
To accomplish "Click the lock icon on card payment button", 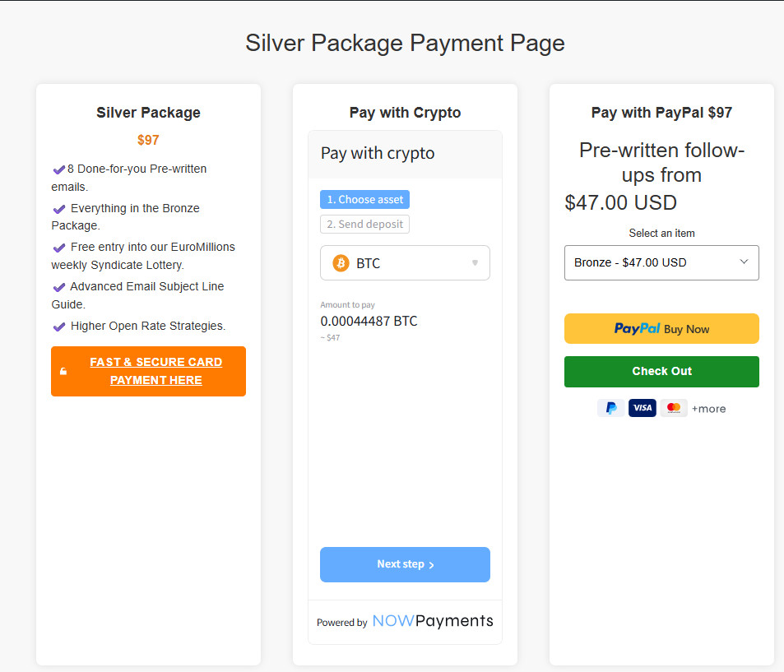I will [x=63, y=371].
